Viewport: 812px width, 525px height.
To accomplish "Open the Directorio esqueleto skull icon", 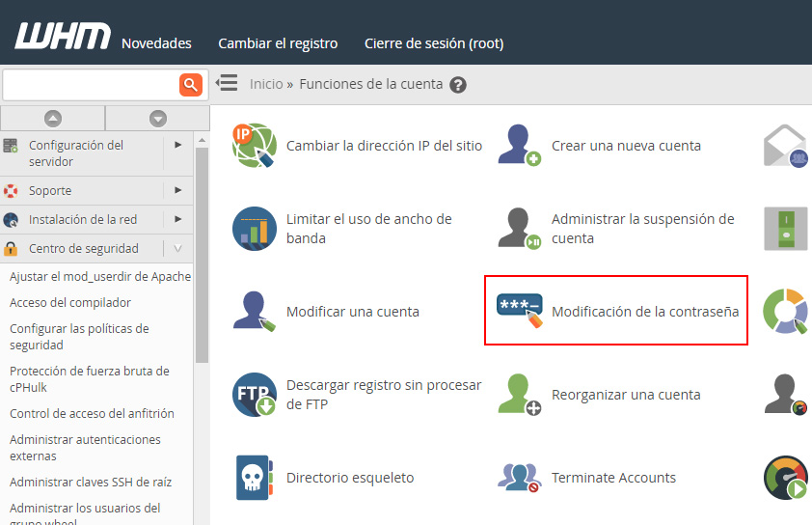I will [255, 478].
